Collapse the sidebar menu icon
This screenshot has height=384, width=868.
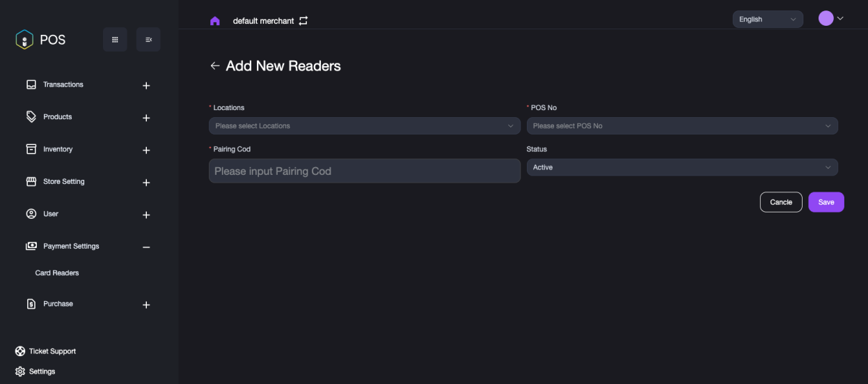(148, 40)
